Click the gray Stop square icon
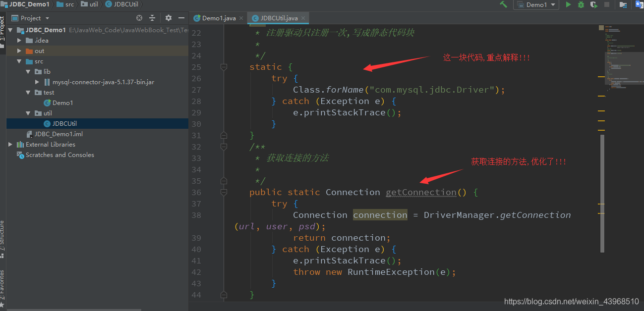Screen dimensions: 644x311 tap(607, 4)
